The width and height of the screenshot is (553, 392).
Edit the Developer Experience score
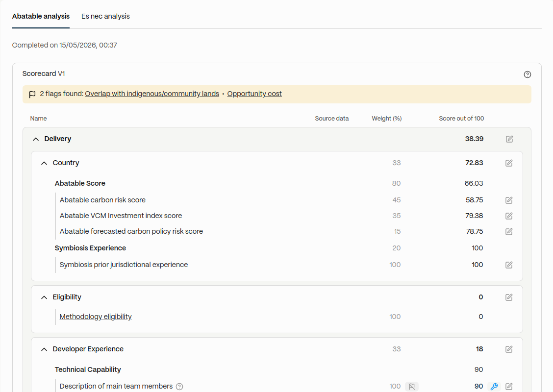click(x=509, y=349)
